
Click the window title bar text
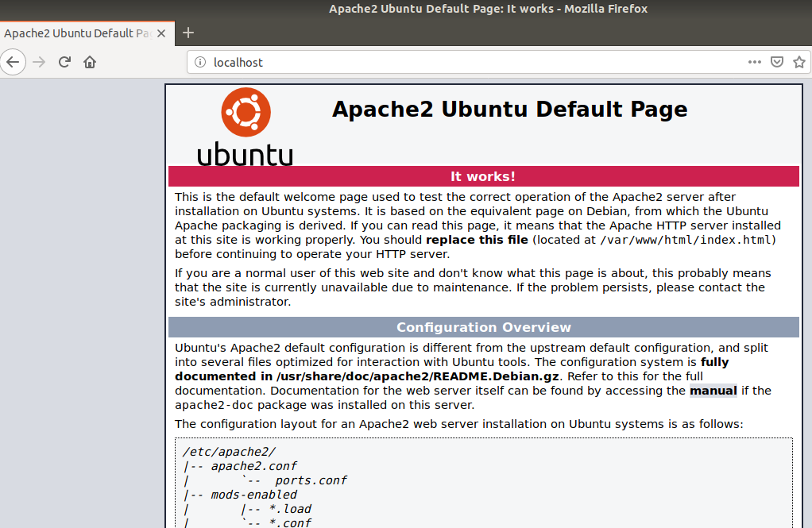tap(488, 9)
